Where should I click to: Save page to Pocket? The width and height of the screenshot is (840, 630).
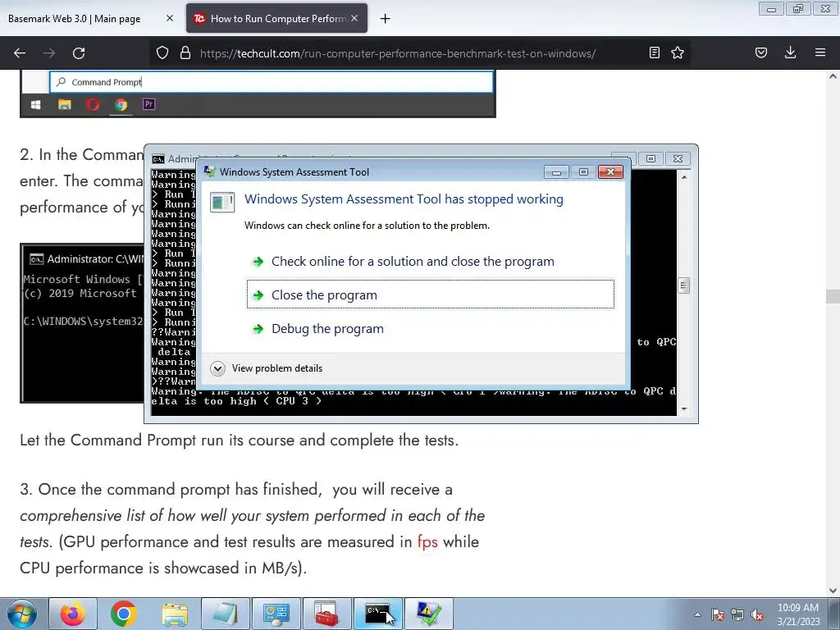point(761,53)
